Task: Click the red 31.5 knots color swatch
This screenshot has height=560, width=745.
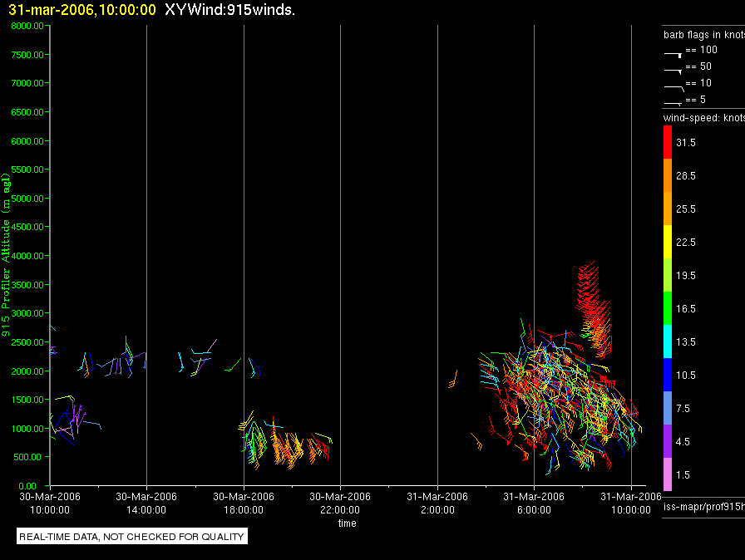Action: 668,142
